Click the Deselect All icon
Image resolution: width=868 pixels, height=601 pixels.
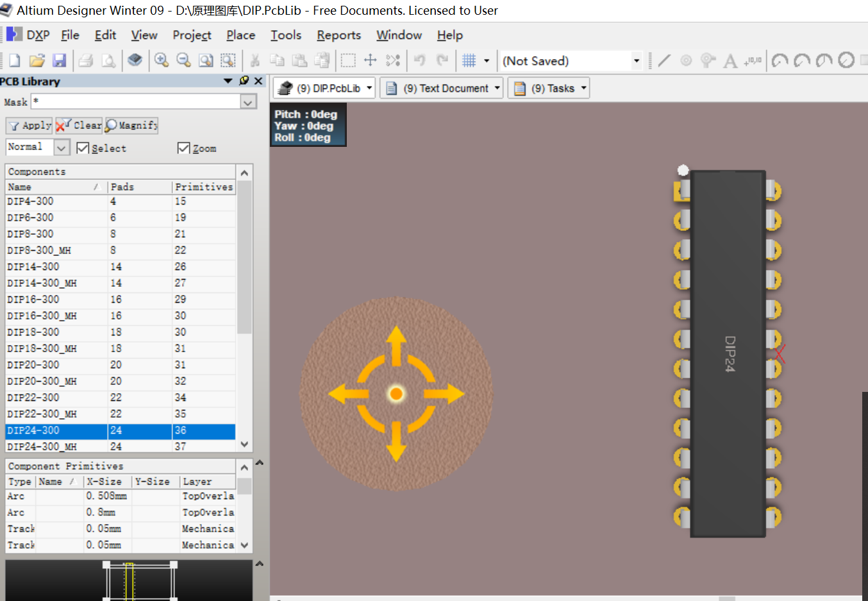(x=393, y=60)
